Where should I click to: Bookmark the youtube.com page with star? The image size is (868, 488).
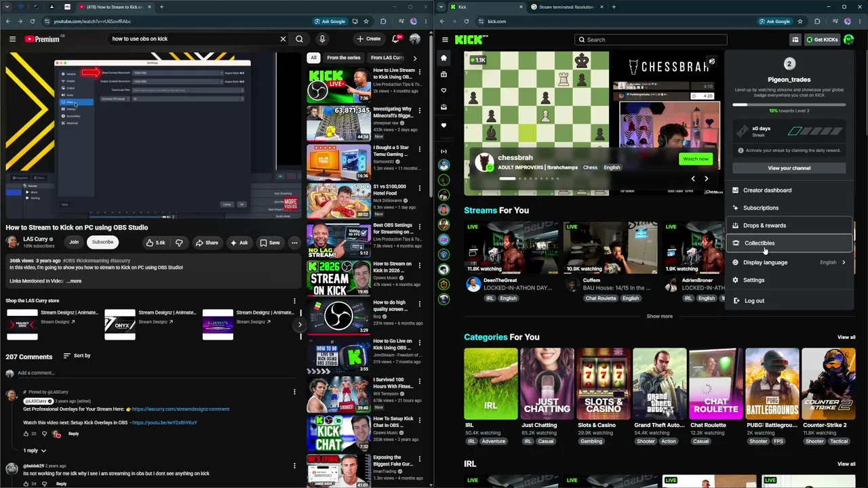point(366,21)
